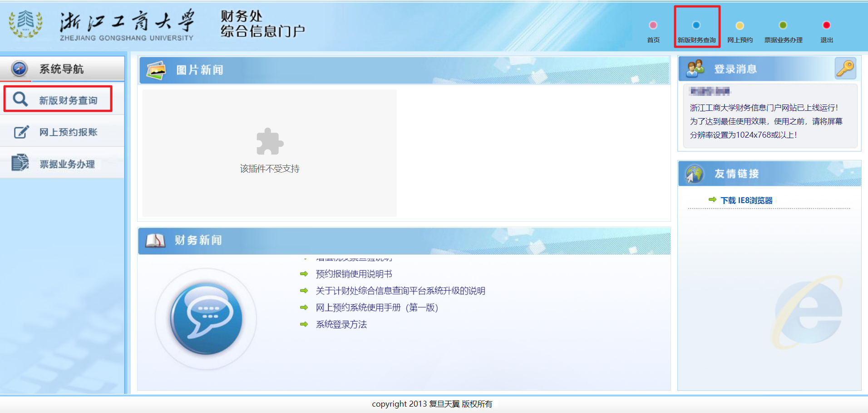The width and height of the screenshot is (868, 413).
Task: Click the red dot above 退出
Action: (x=826, y=25)
